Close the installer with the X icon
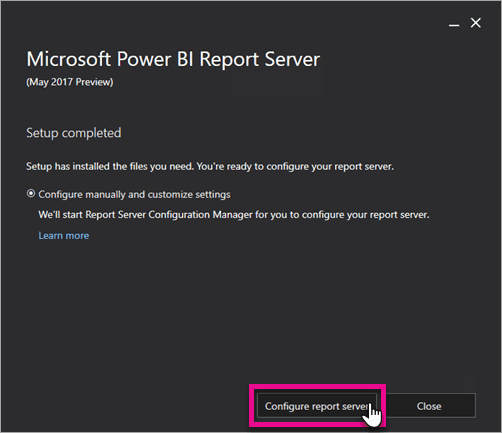This screenshot has height=433, width=502. point(476,23)
